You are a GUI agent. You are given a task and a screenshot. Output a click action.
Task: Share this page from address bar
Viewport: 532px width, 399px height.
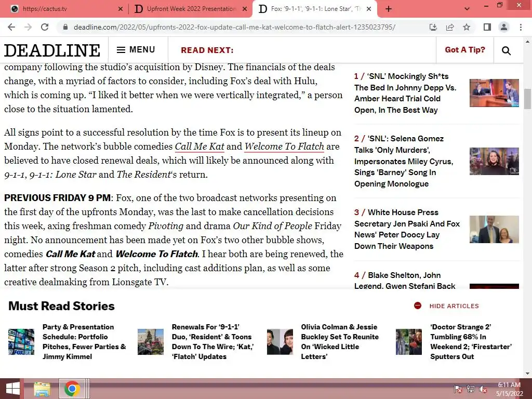(x=450, y=27)
